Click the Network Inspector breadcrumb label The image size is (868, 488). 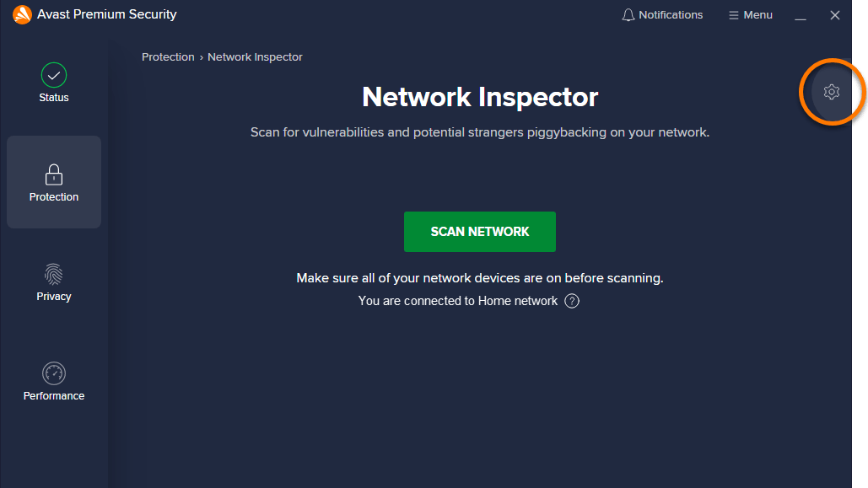pyautogui.click(x=255, y=56)
